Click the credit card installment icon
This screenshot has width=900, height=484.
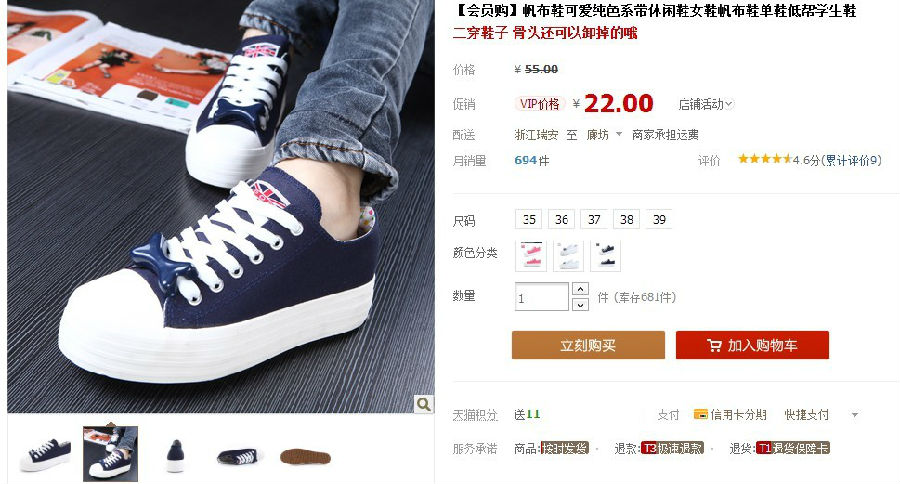pyautogui.click(x=700, y=415)
